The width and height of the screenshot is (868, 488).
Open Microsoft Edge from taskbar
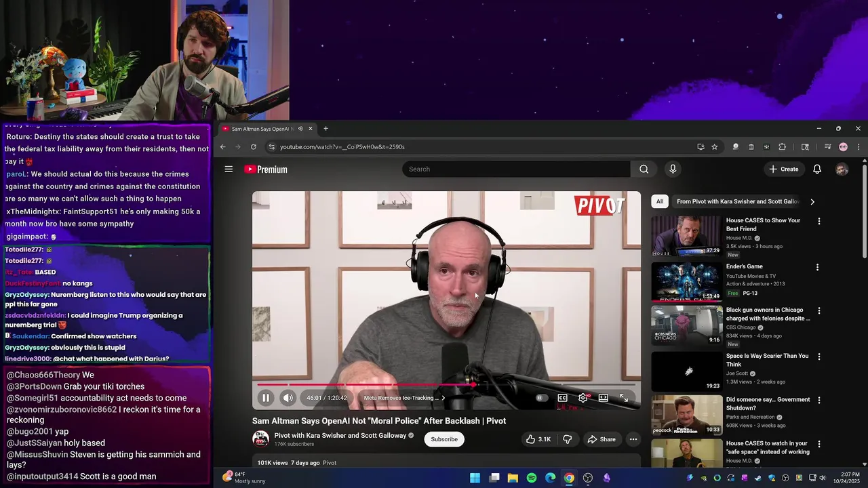coord(550,478)
